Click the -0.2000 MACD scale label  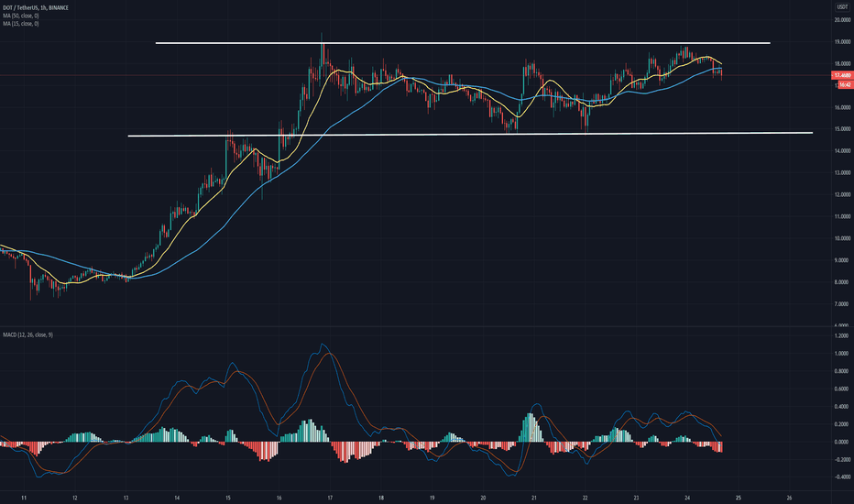pos(841,460)
